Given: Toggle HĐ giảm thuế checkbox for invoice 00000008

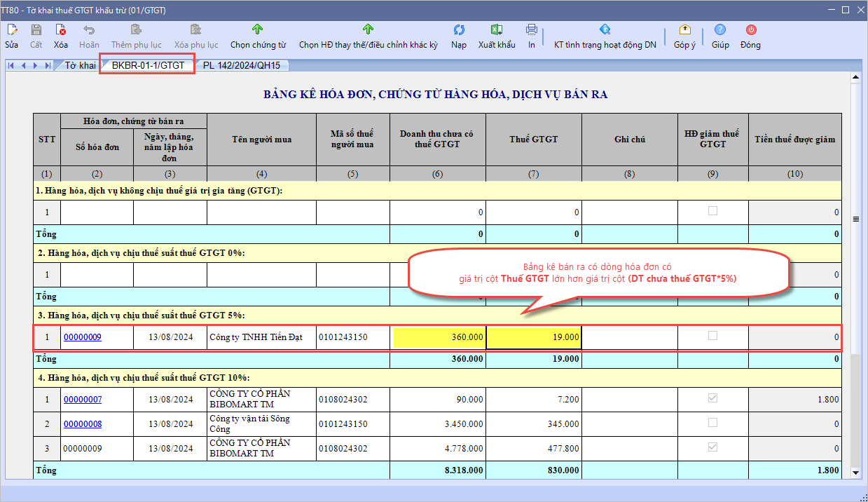Looking at the screenshot, I should 712,423.
